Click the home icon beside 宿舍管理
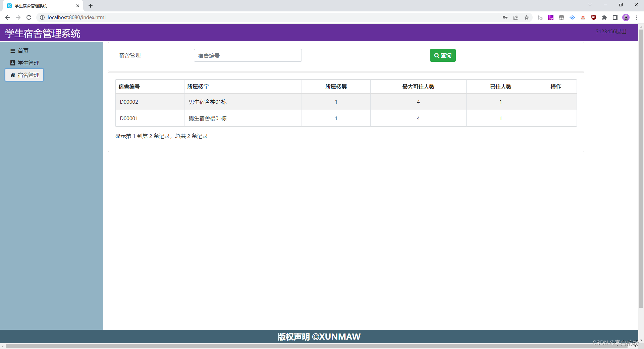644x349 pixels. 13,75
